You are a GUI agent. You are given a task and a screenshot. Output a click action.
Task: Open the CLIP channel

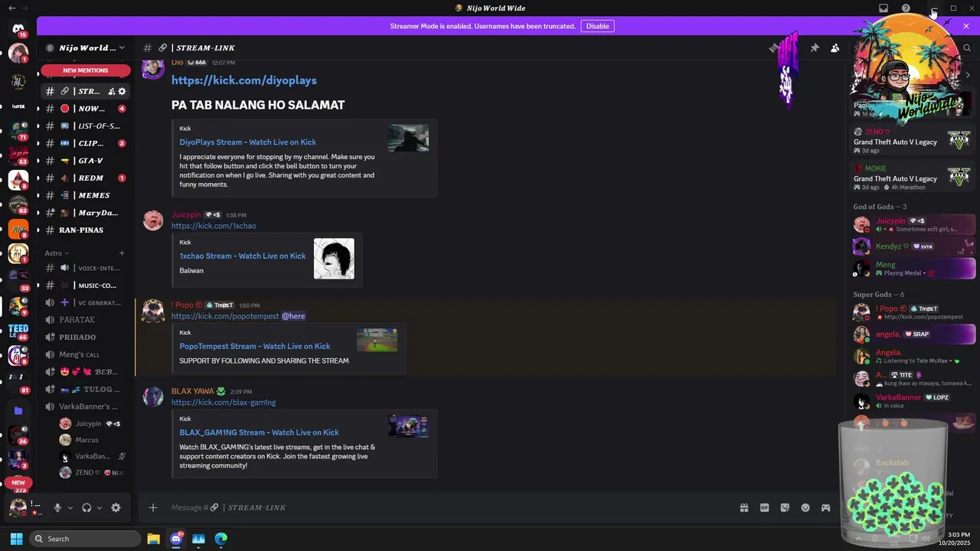[86, 143]
